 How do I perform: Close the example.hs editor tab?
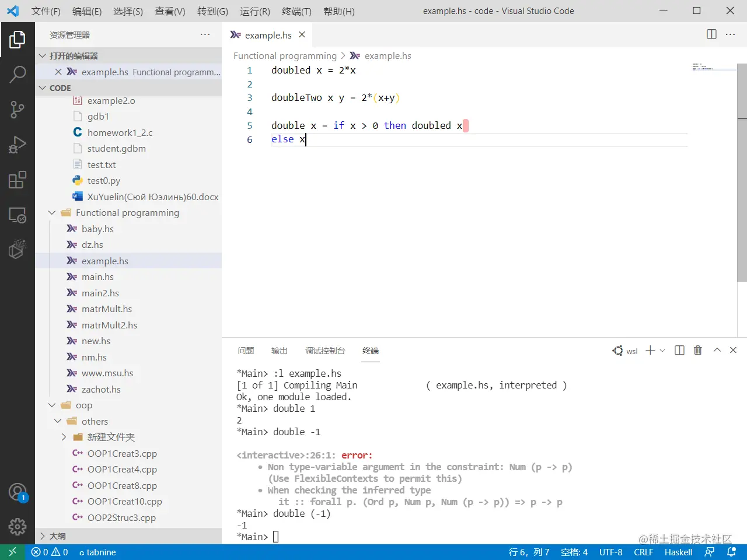click(x=302, y=35)
